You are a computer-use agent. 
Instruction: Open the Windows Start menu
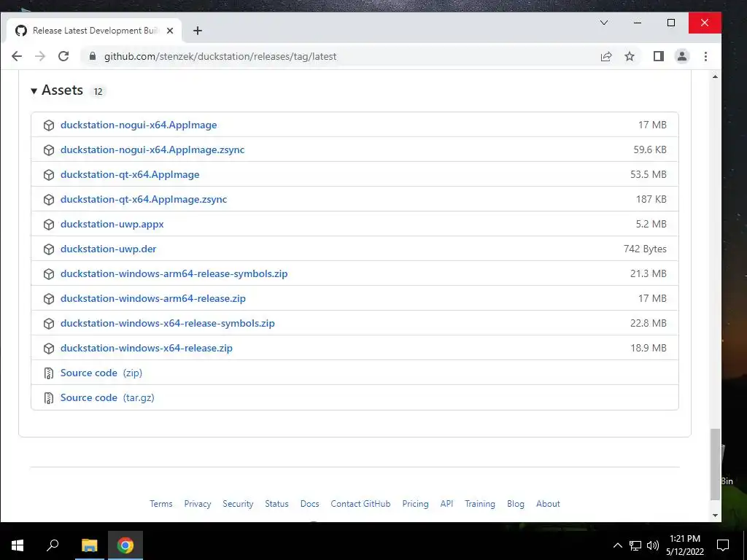tap(18, 545)
